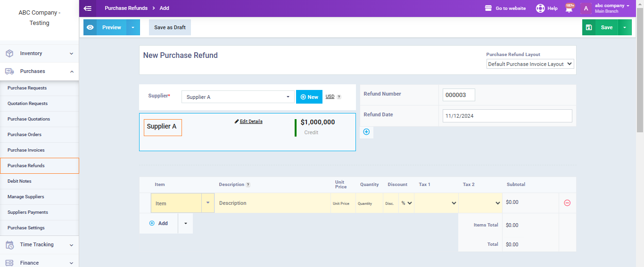Viewport: 644px width, 267px height.
Task: Click the Help lifebuoy icon
Action: pos(540,8)
